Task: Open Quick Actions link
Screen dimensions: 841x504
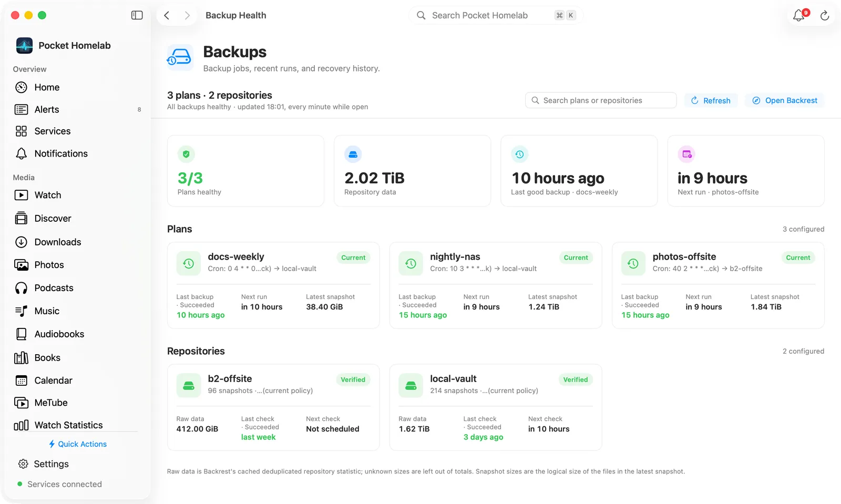Action: (77, 444)
